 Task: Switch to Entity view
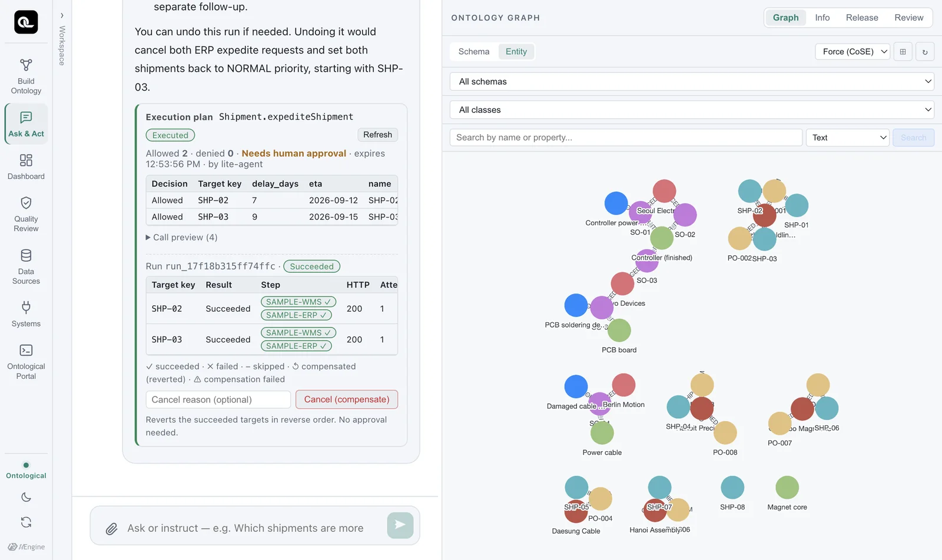pos(516,52)
